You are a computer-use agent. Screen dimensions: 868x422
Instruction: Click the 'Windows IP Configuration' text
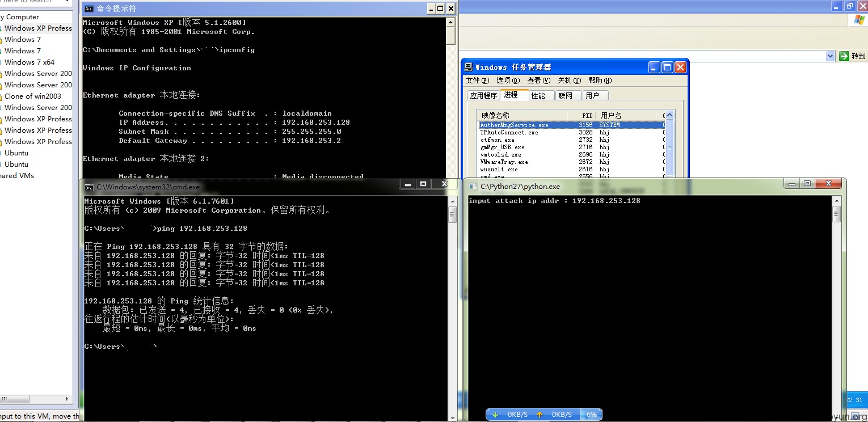click(137, 68)
